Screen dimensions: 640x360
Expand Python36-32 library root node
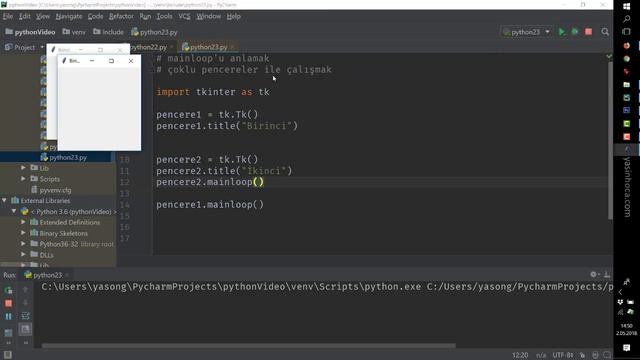(23, 244)
